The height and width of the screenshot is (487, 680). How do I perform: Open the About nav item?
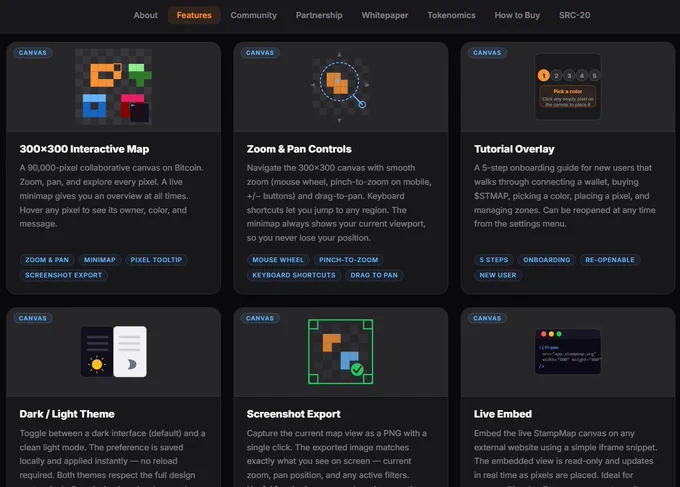click(145, 15)
